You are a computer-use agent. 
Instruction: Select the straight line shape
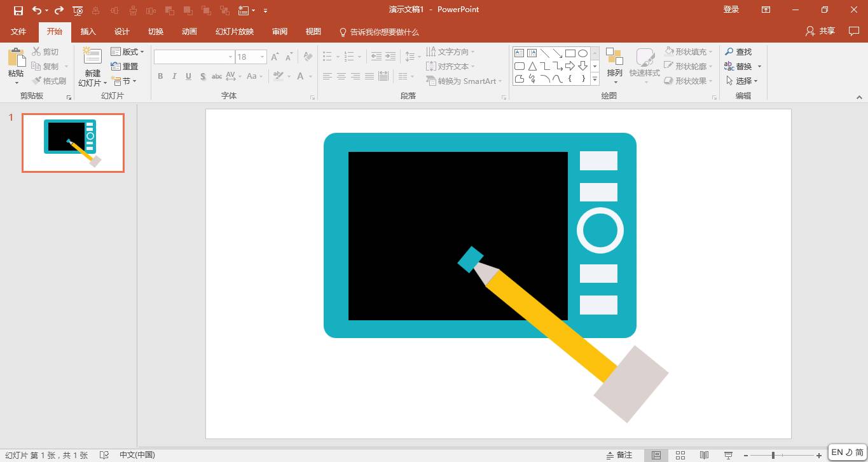coord(544,53)
